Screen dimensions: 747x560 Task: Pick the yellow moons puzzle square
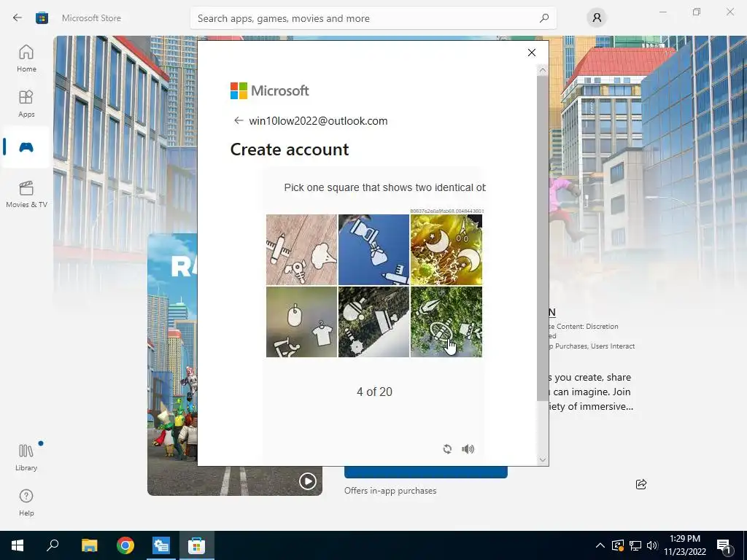coord(446,249)
